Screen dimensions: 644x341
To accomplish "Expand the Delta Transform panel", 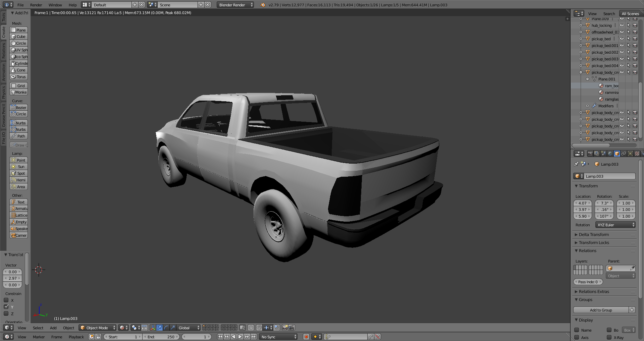I will click(x=593, y=234).
